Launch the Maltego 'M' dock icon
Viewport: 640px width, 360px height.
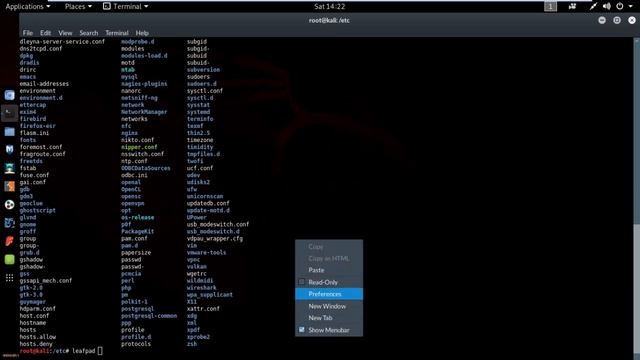[x=9, y=149]
